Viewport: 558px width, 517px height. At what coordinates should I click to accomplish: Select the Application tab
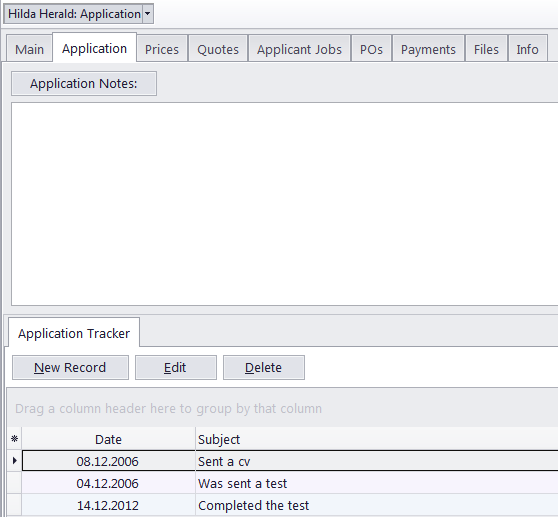coord(94,48)
